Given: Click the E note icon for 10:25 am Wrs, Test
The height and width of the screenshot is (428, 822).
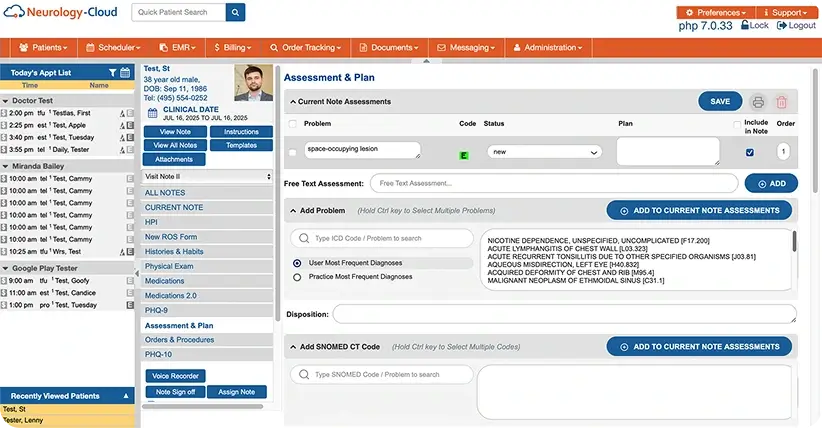Looking at the screenshot, I should [x=130, y=252].
